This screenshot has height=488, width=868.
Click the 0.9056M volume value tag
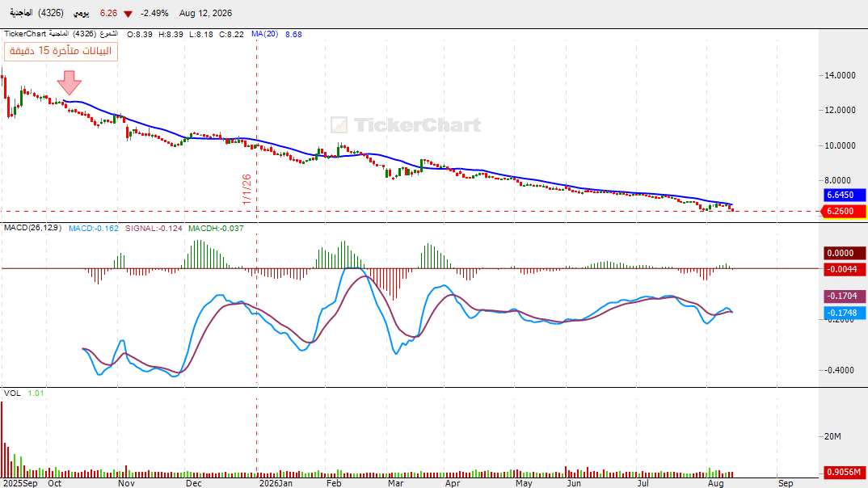click(x=845, y=472)
